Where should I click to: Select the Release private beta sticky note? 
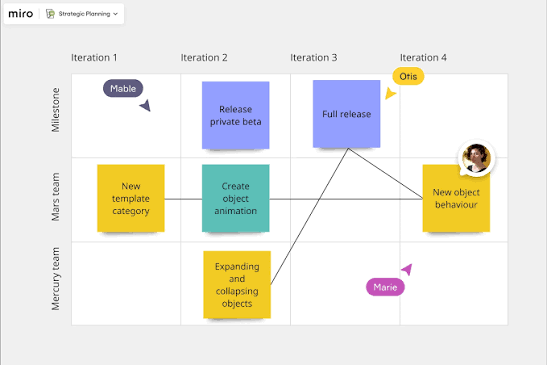point(235,116)
